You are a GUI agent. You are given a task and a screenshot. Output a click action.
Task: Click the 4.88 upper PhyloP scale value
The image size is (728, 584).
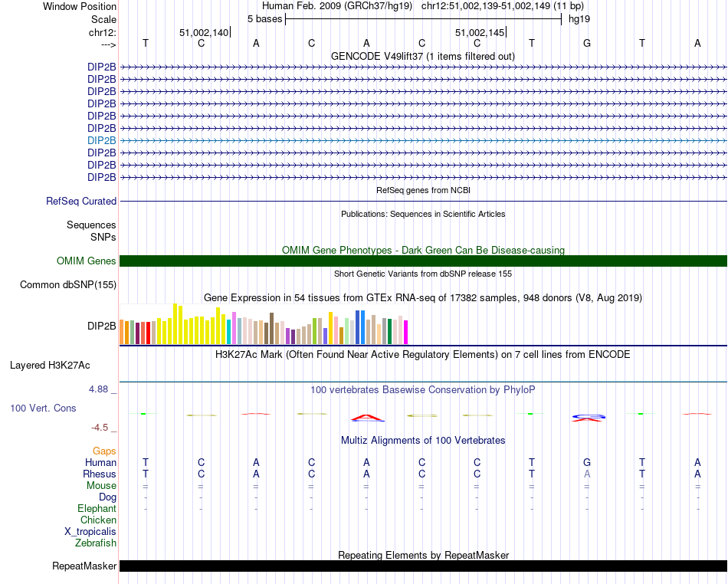point(98,389)
